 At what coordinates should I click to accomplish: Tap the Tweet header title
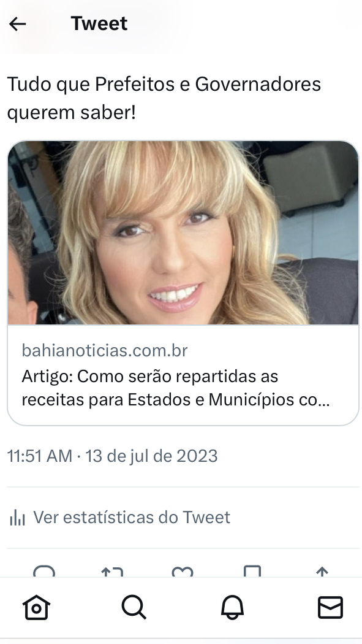(99, 23)
